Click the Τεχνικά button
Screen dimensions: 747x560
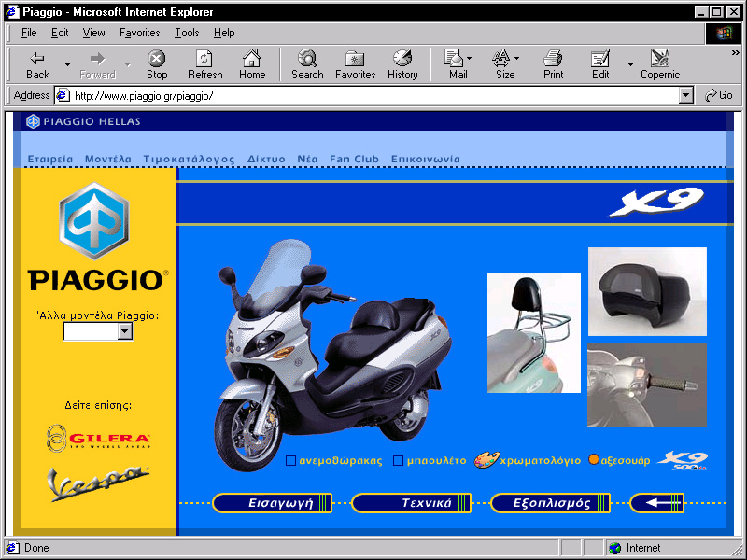(411, 503)
